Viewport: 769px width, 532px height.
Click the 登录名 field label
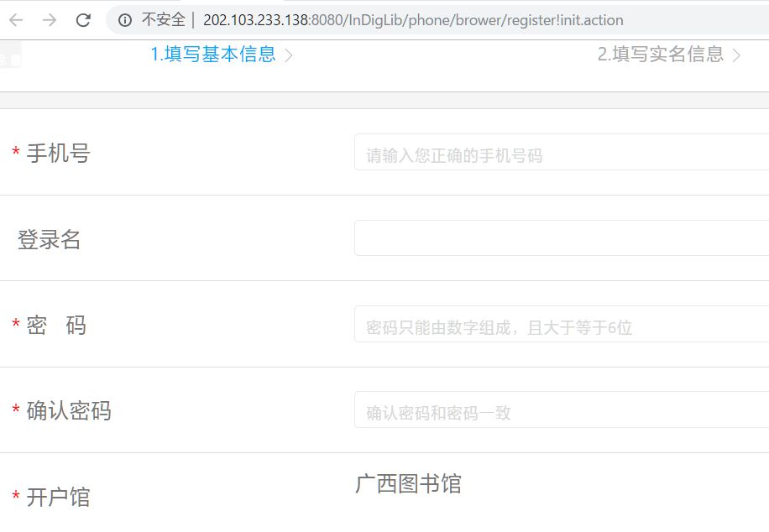[x=50, y=240]
